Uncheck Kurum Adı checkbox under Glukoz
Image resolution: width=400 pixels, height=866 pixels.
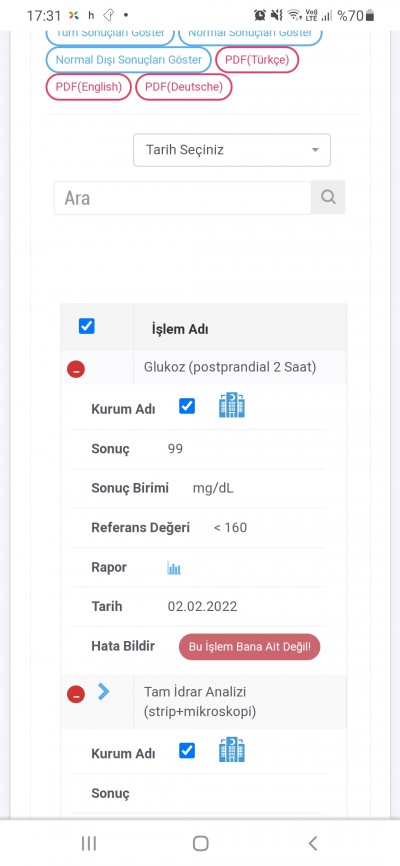point(187,406)
